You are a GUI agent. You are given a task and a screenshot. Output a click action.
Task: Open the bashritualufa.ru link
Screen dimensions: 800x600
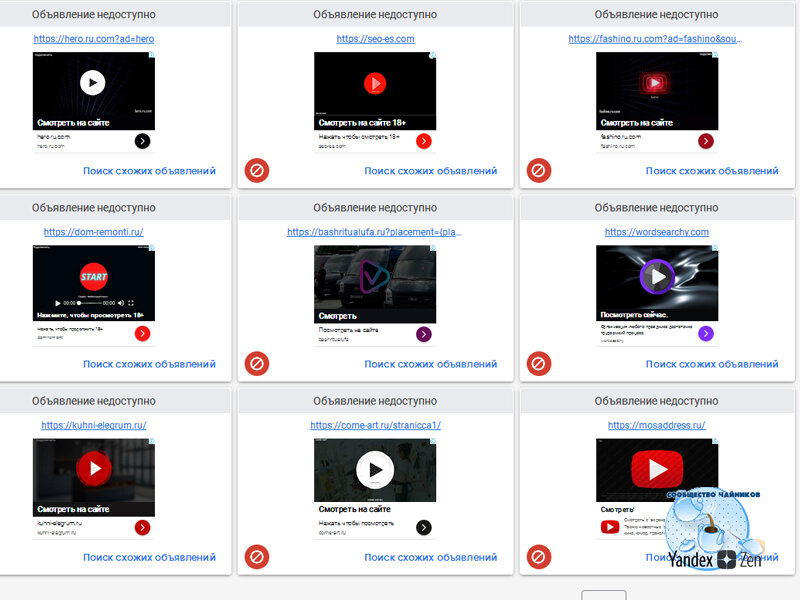pos(374,232)
